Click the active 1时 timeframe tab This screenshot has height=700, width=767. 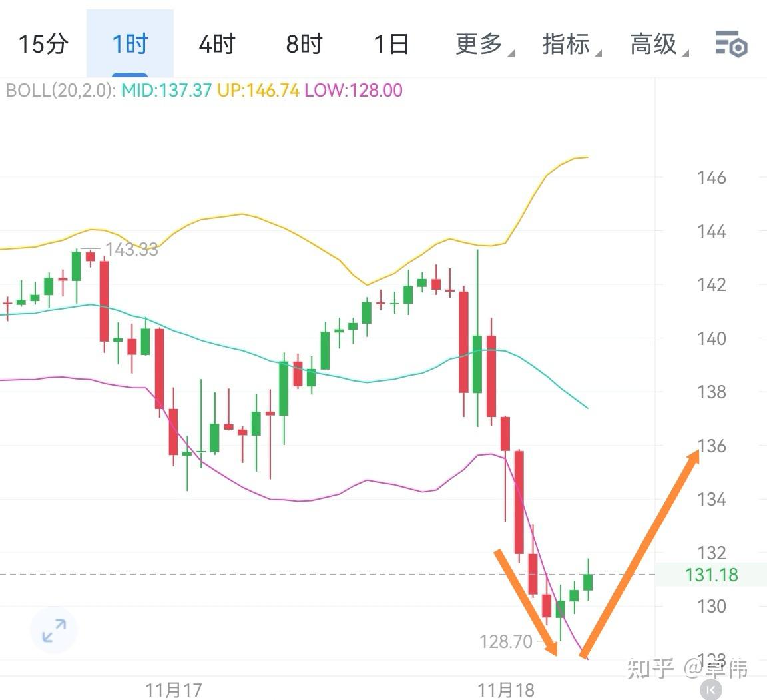128,45
